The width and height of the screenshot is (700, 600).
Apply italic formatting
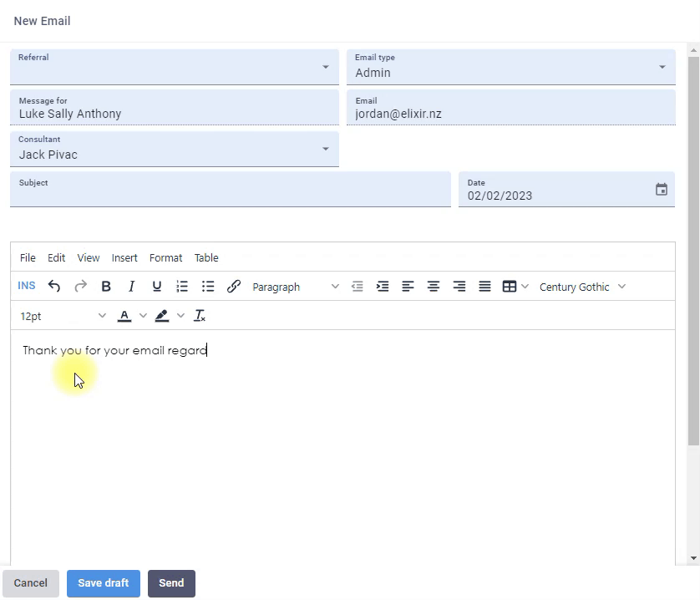[x=131, y=287]
